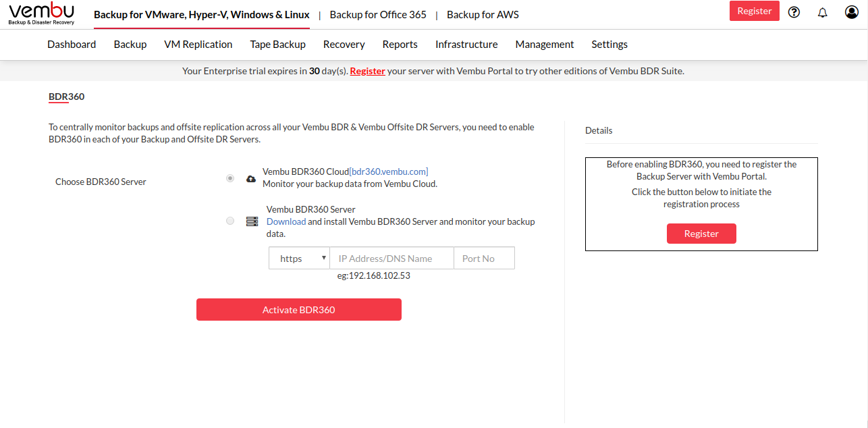Open the user account profile icon
This screenshot has width=868, height=428.
[x=851, y=11]
